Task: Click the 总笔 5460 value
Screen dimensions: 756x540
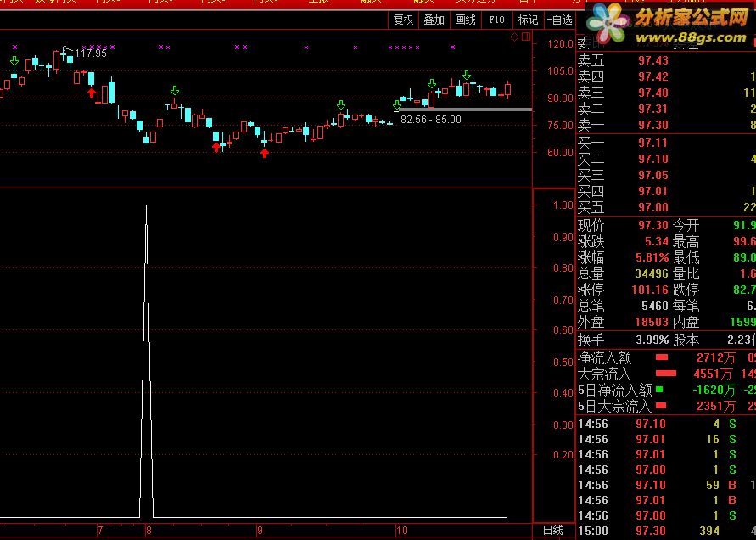Action: (x=655, y=306)
